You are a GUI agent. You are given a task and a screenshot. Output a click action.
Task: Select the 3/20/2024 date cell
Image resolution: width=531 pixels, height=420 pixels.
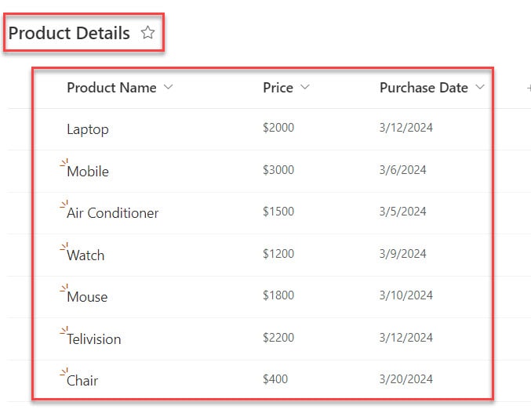coord(406,379)
